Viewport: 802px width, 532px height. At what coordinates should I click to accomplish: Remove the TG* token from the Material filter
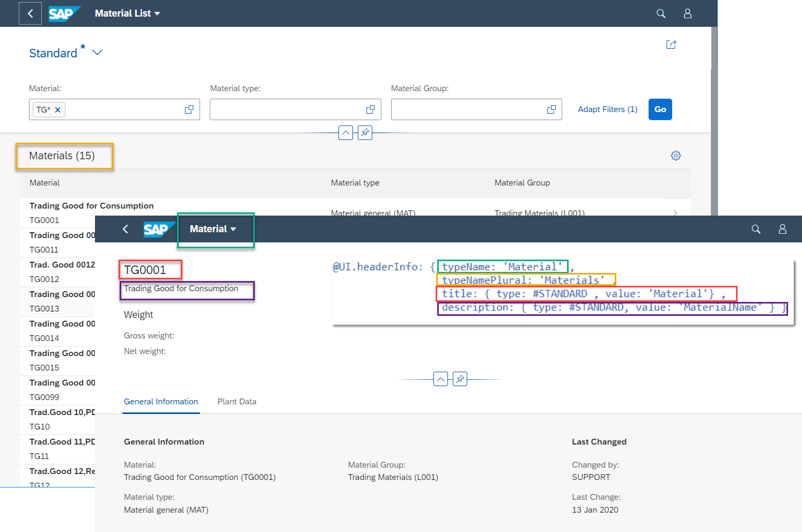(58, 109)
